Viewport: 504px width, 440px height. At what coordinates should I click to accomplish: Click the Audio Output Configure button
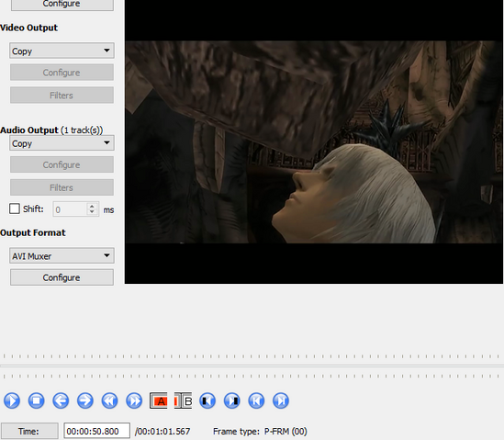(62, 164)
